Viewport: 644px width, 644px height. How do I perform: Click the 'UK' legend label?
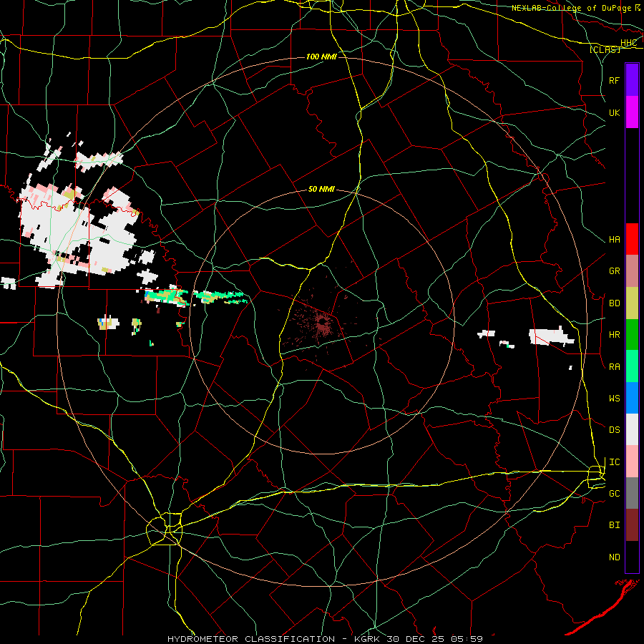[614, 112]
